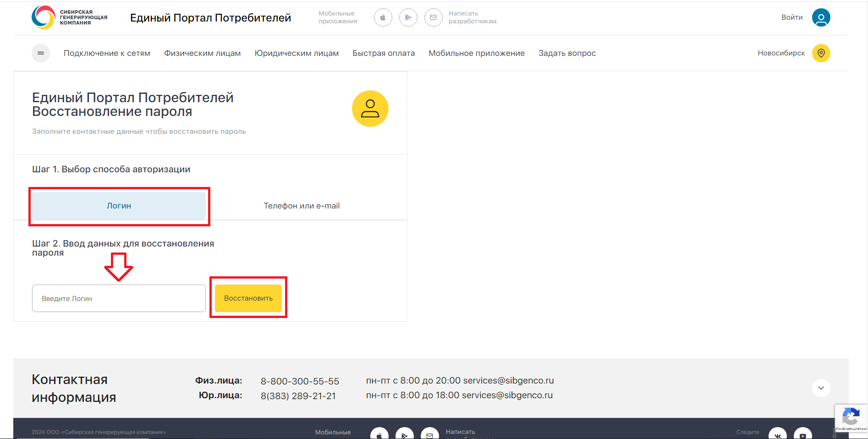
Task: Focus the Введите Логин input field
Action: pyautogui.click(x=119, y=298)
